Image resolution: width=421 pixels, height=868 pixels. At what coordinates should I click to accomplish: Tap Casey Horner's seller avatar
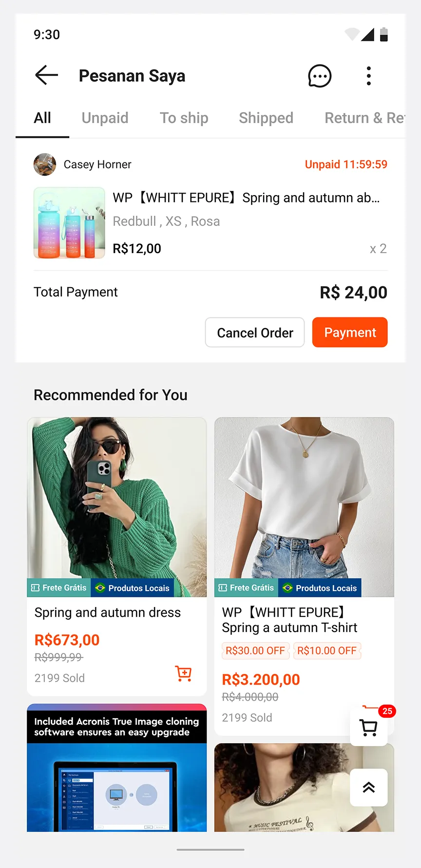click(x=45, y=164)
